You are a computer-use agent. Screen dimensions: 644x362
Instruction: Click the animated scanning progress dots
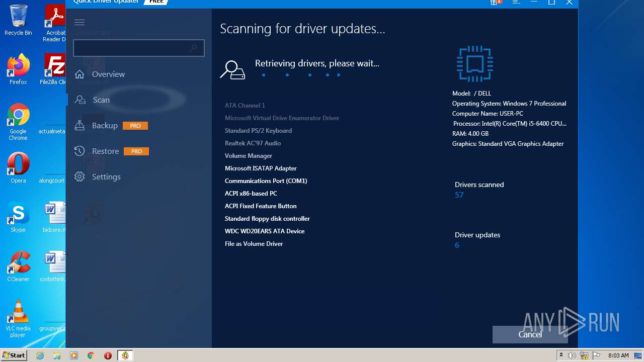301,75
